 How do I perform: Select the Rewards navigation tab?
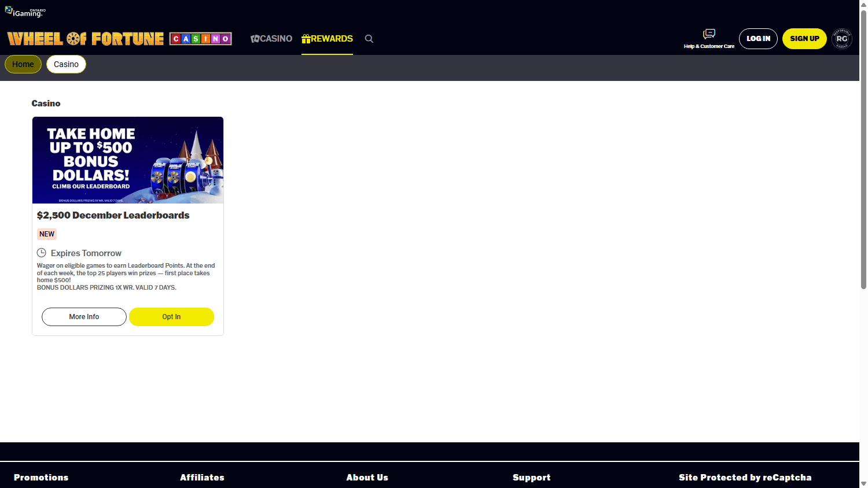coord(327,39)
